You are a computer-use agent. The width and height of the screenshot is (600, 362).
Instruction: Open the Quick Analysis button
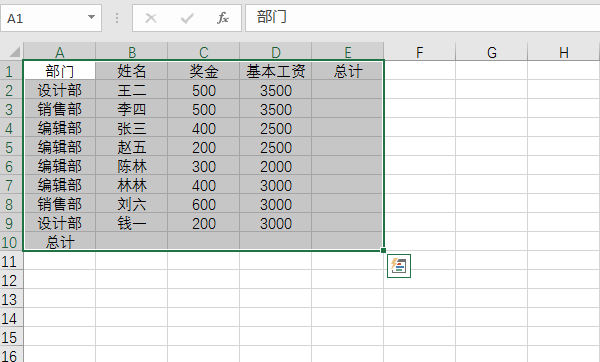click(x=399, y=266)
